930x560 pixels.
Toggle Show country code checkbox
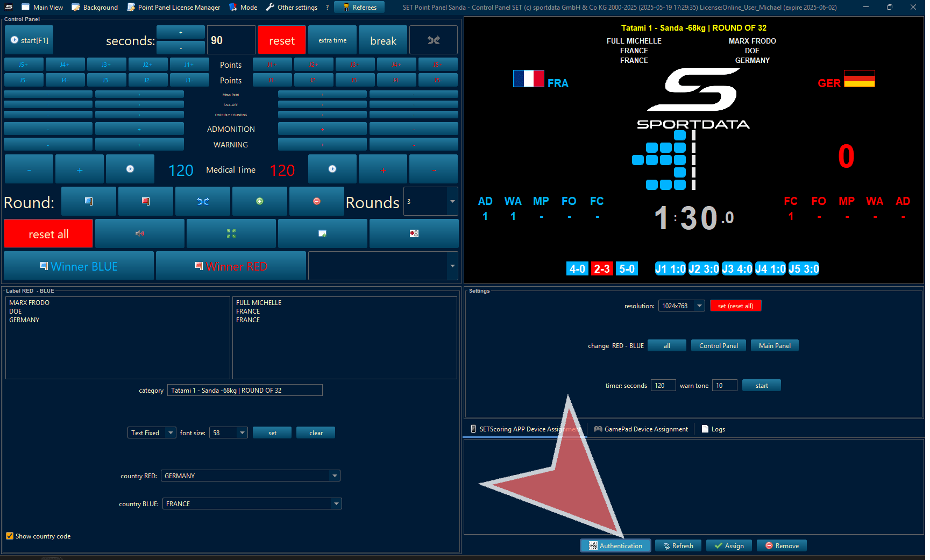point(10,536)
